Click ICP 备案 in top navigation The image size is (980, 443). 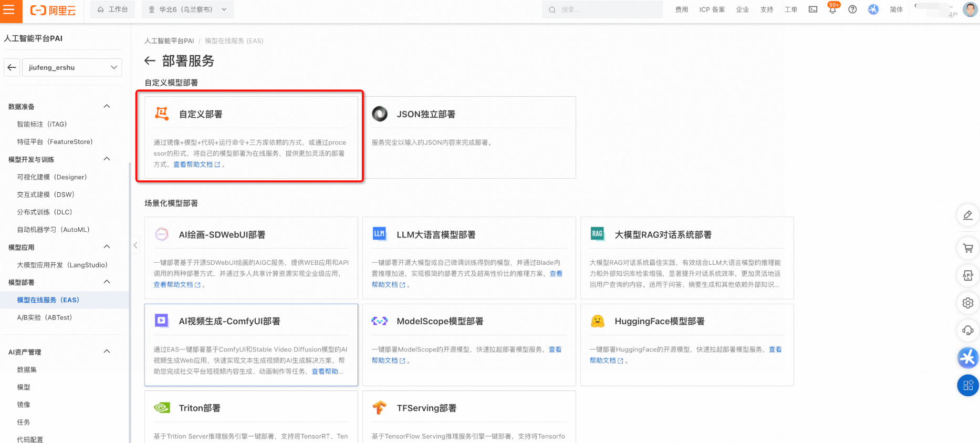coord(712,9)
